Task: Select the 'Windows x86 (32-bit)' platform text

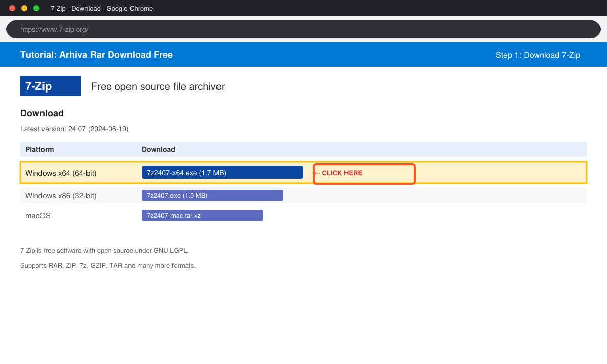Action: tap(61, 196)
